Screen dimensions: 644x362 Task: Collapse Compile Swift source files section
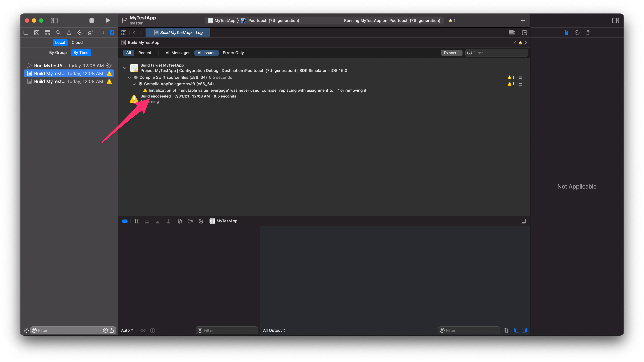click(x=130, y=77)
